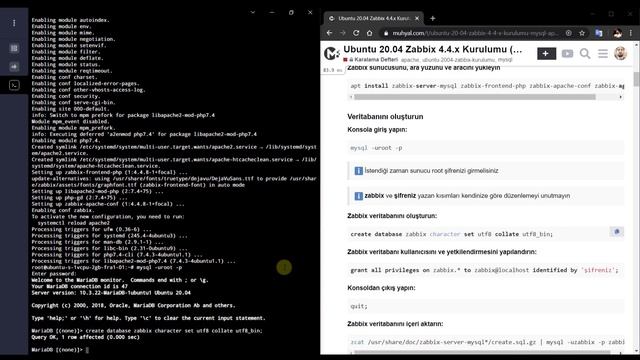The width and height of the screenshot is (640, 360).
Task: Reload the Zabbix tutorial page
Action: (x=356, y=33)
